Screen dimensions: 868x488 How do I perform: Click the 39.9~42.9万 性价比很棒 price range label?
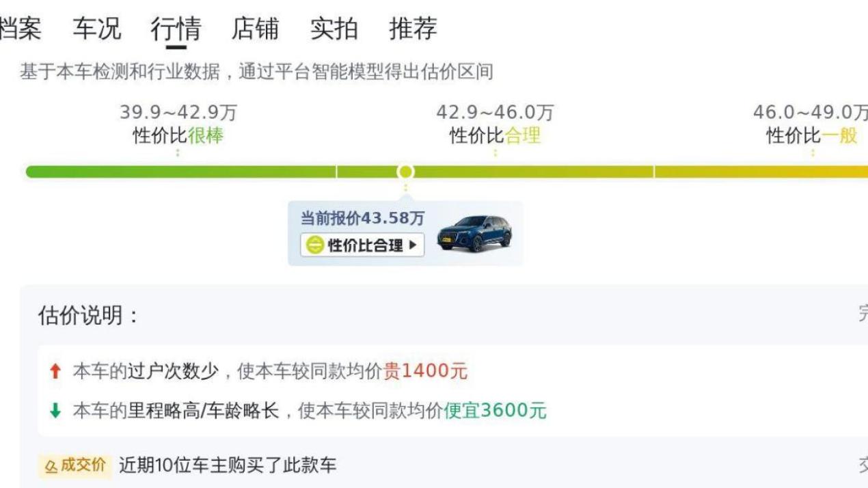coord(177,122)
